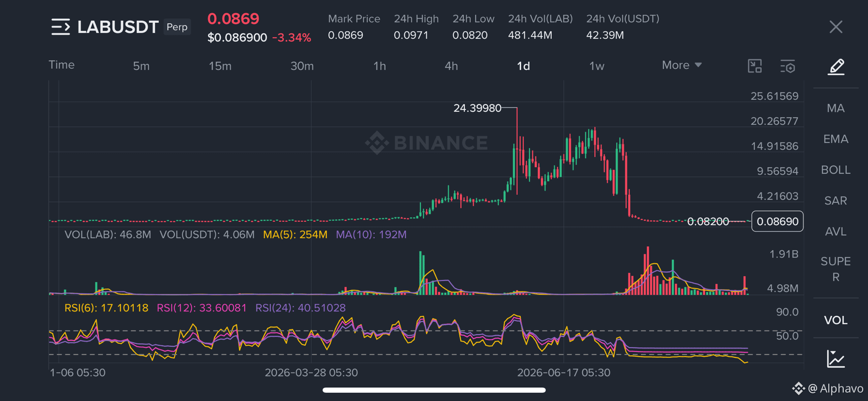Enable the EMA indicator
Image resolution: width=868 pixels, height=401 pixels.
pyautogui.click(x=836, y=139)
